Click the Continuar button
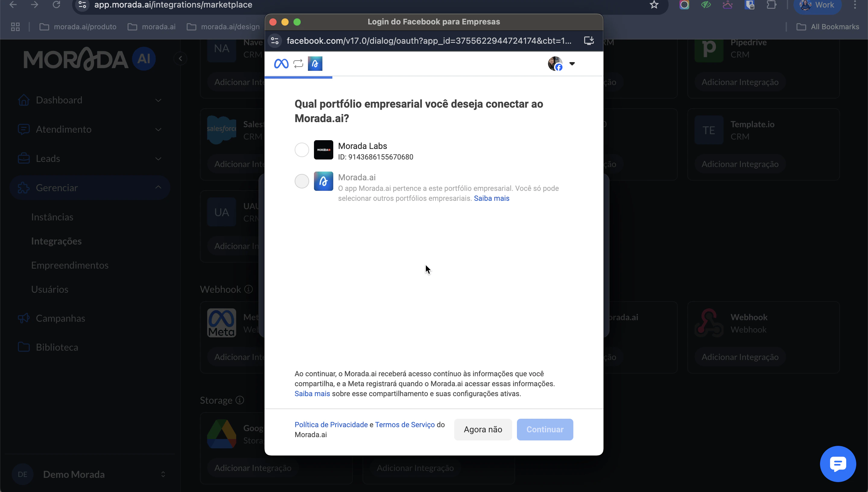Image resolution: width=868 pixels, height=492 pixels. coord(545,429)
